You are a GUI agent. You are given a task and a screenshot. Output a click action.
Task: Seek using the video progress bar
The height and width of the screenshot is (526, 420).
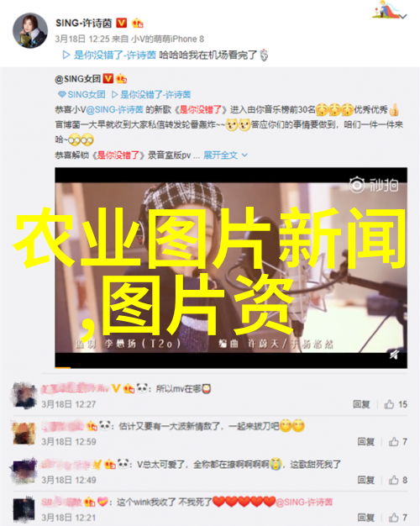coord(231,368)
